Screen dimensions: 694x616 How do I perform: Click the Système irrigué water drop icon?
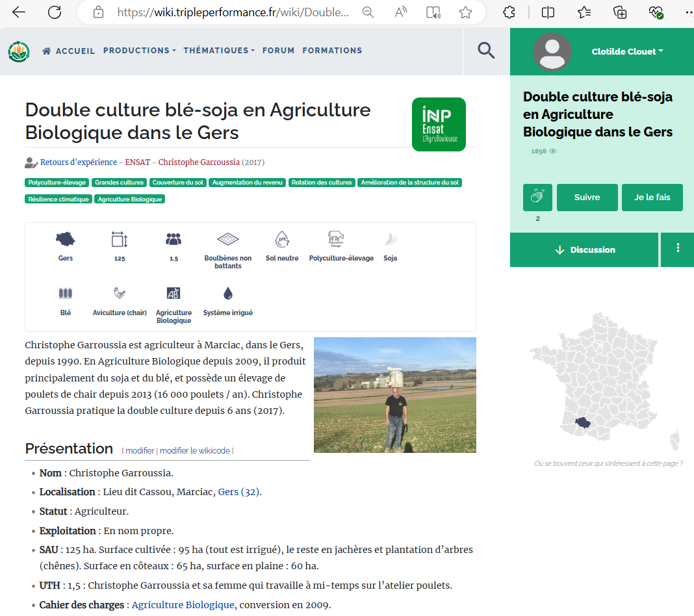pos(227,294)
